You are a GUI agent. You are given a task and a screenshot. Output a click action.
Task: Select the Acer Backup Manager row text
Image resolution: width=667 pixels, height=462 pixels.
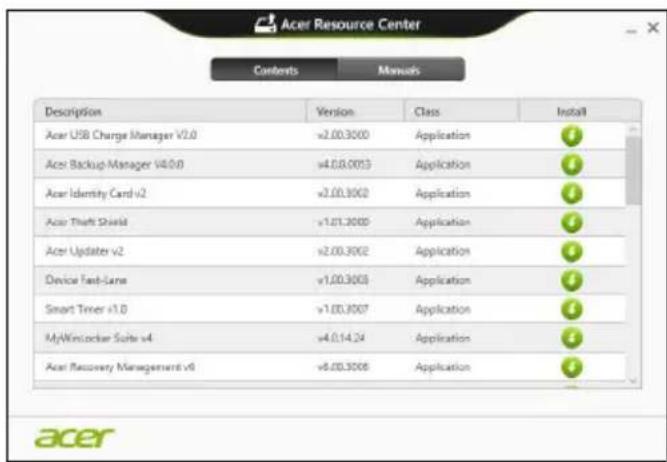[114, 165]
